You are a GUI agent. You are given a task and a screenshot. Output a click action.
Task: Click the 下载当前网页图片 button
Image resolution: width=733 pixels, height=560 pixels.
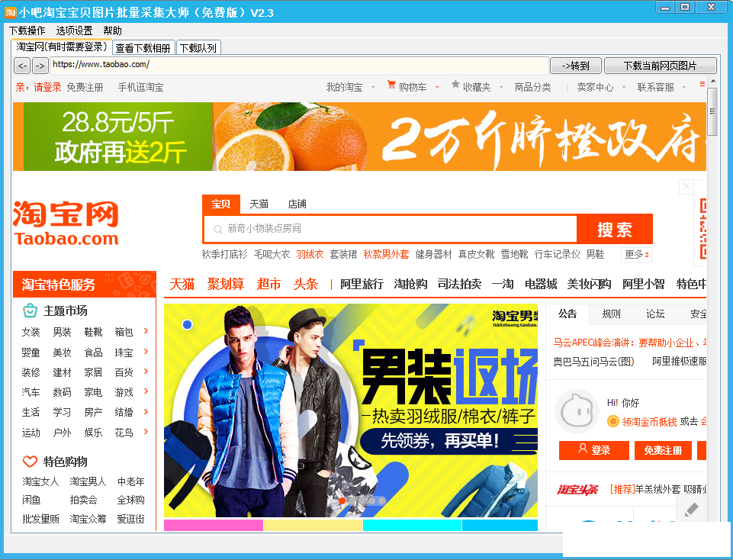[x=660, y=66]
